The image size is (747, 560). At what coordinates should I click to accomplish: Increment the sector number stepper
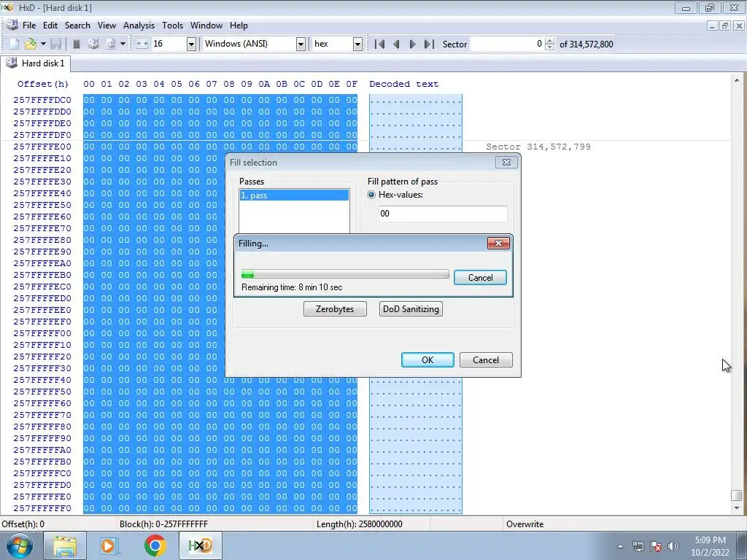(x=550, y=41)
